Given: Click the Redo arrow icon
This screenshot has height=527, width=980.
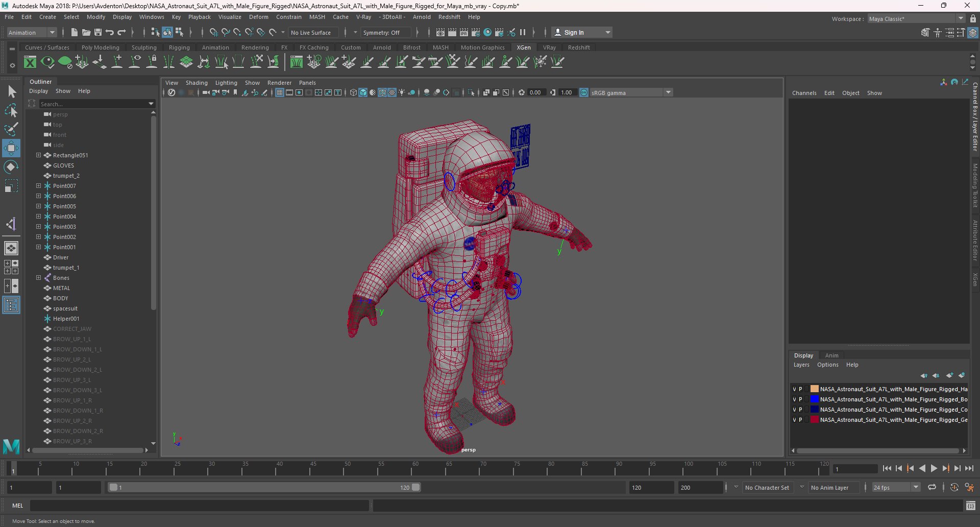Looking at the screenshot, I should pos(121,32).
